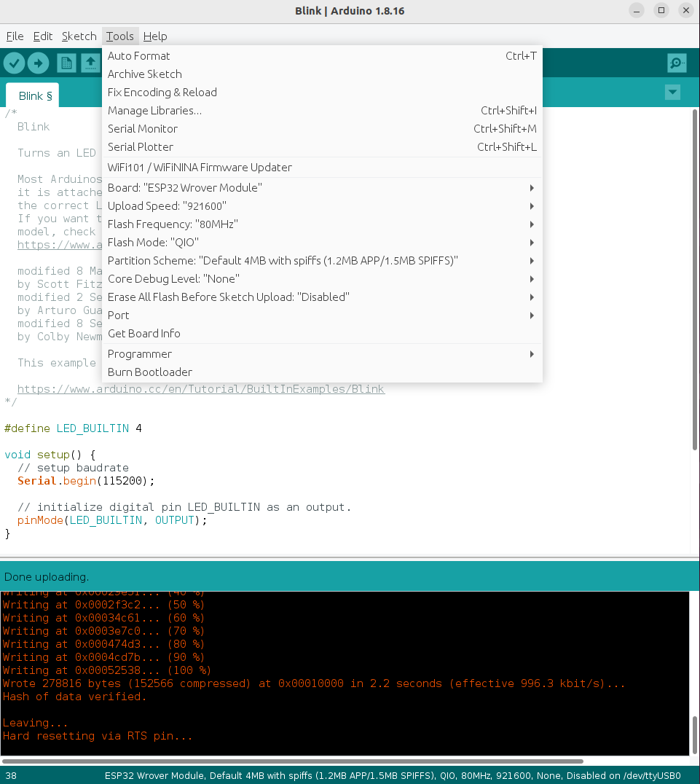This screenshot has height=784, width=700.
Task: Click the Upload arrow toolbar icon
Action: 38,63
